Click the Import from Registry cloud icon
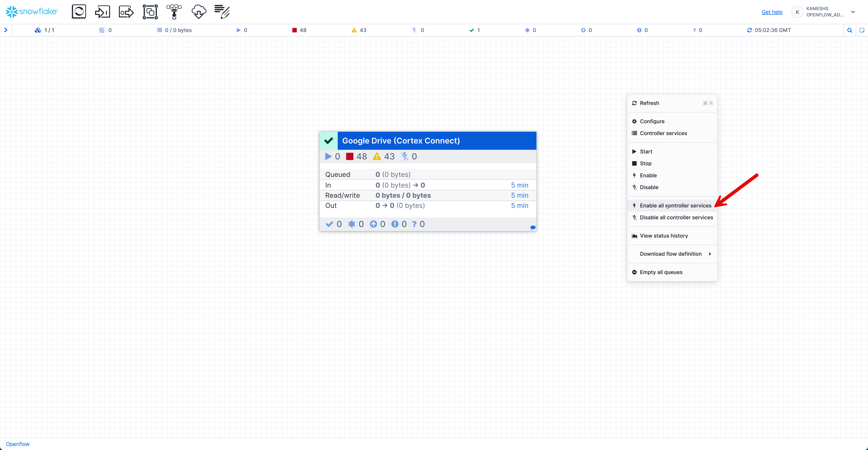 [x=199, y=12]
